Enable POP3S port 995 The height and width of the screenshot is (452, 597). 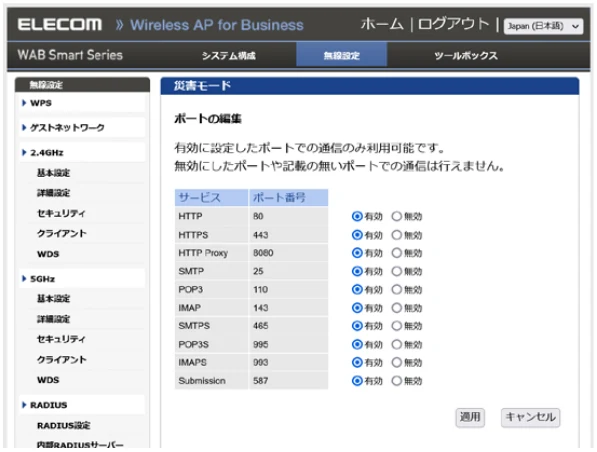(x=357, y=344)
